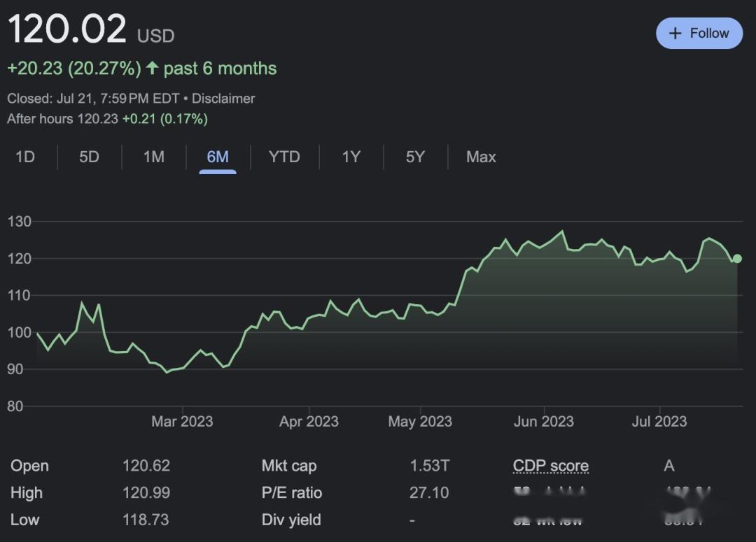Select the 1D time range tab

pyautogui.click(x=25, y=157)
